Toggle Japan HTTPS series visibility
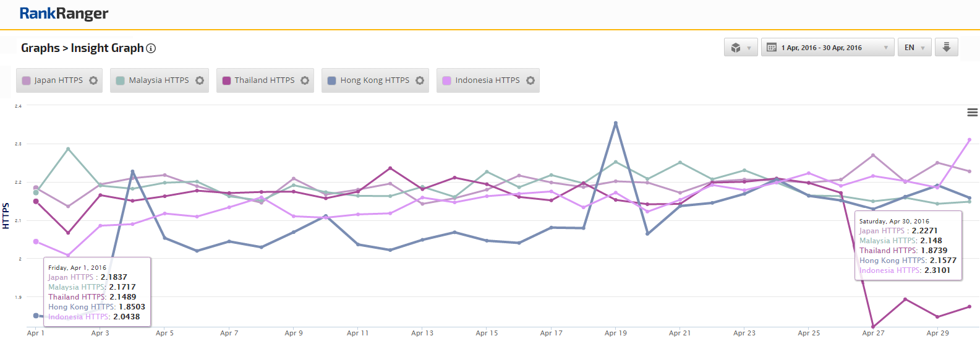The width and height of the screenshot is (980, 341). 58,80
